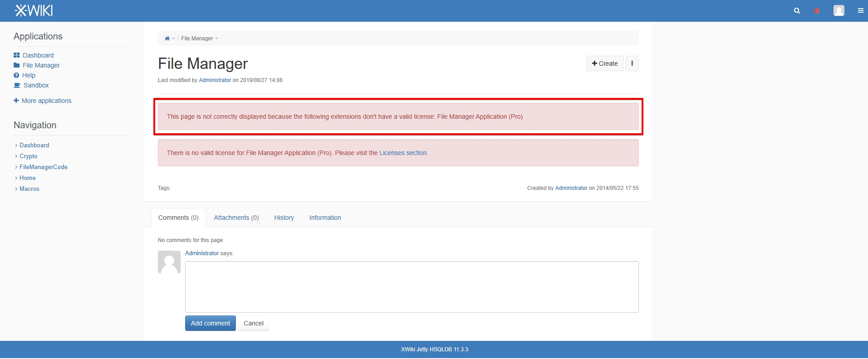Switch to the Comments (0) tab

[178, 218]
